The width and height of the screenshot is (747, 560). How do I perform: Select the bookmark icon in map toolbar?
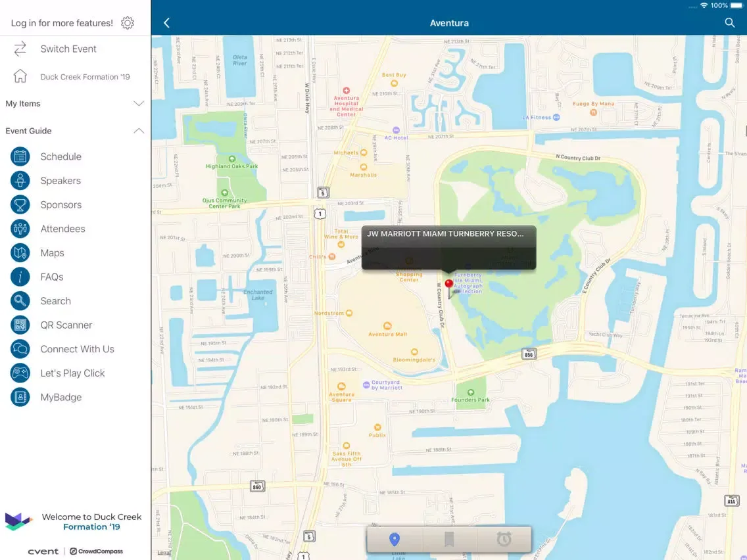[x=448, y=539]
